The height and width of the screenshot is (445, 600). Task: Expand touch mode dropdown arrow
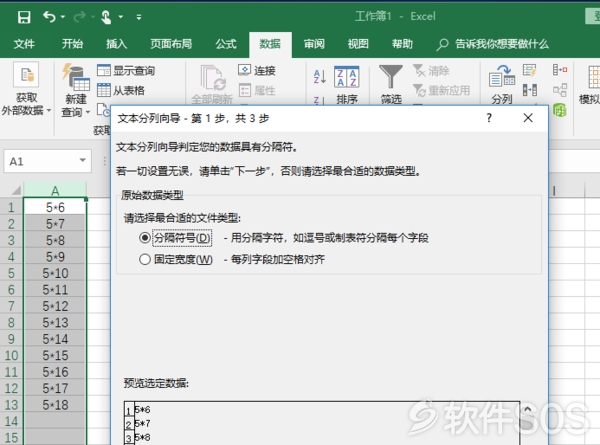(121, 17)
